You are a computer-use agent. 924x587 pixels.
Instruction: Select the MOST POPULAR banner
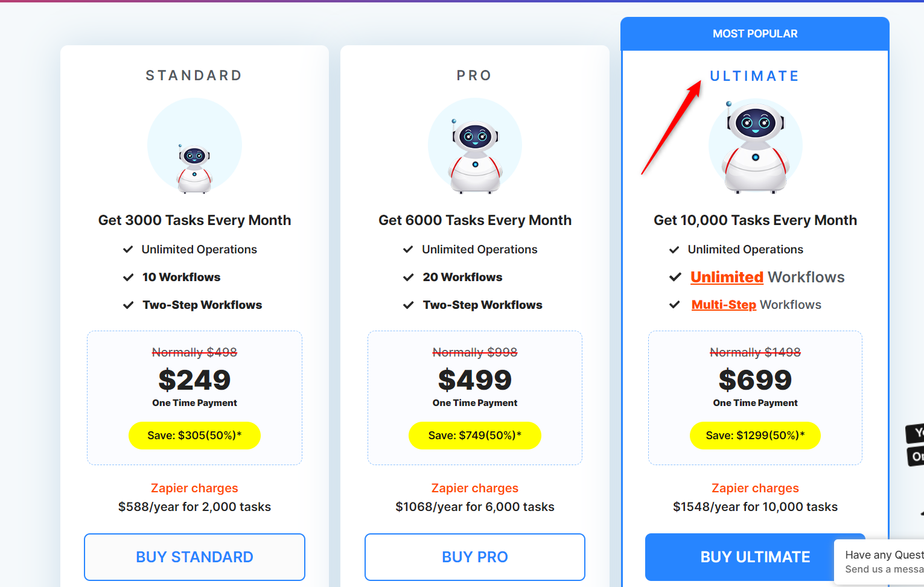pos(755,34)
